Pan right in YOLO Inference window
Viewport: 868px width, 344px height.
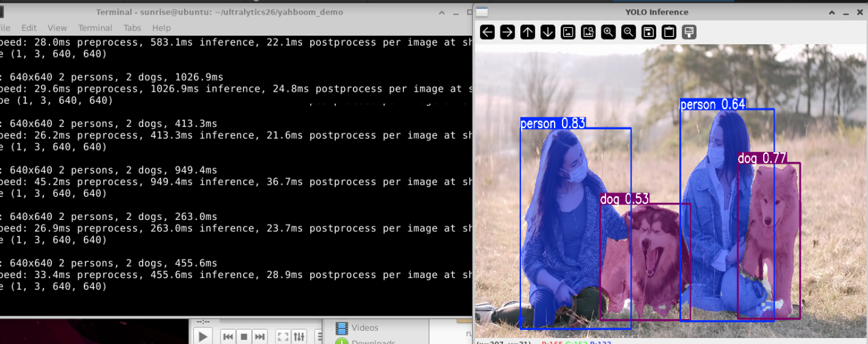(507, 32)
